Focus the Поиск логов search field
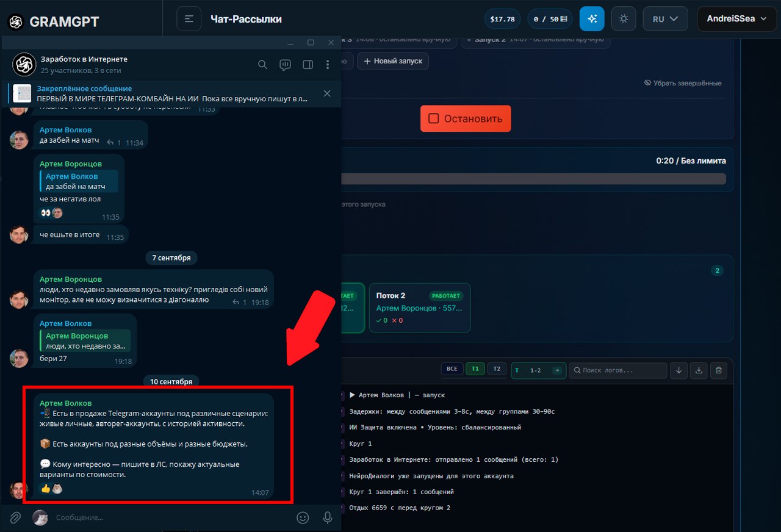Viewport: 781px width, 532px height. (x=617, y=370)
